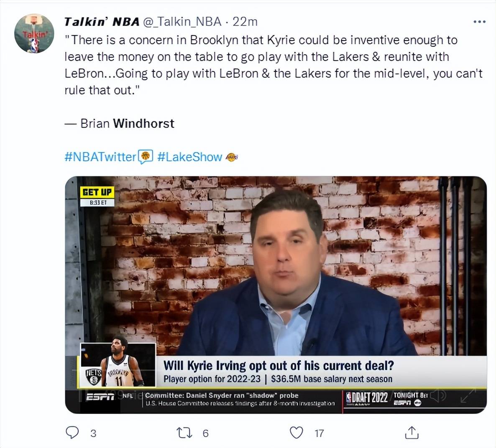This screenshot has height=448, width=496.
Task: Open the #LakeShow hashtag
Action: coord(189,157)
